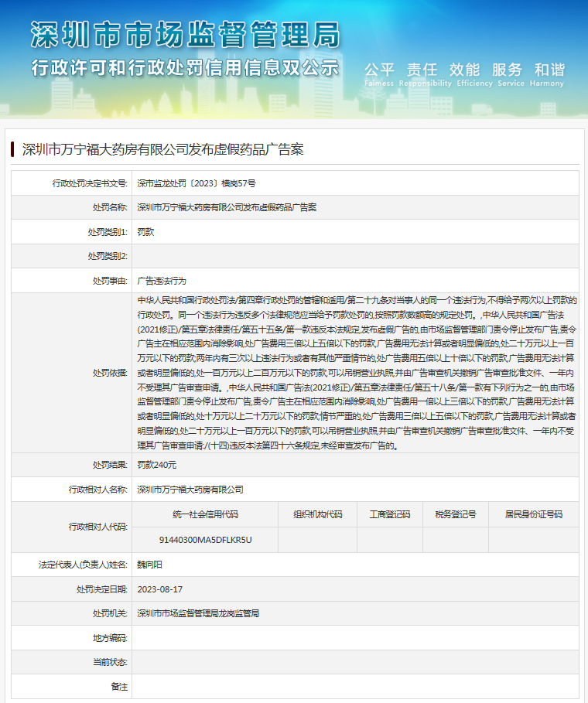
Task: Click the 公平 Fairness slogan text
Action: point(379,70)
